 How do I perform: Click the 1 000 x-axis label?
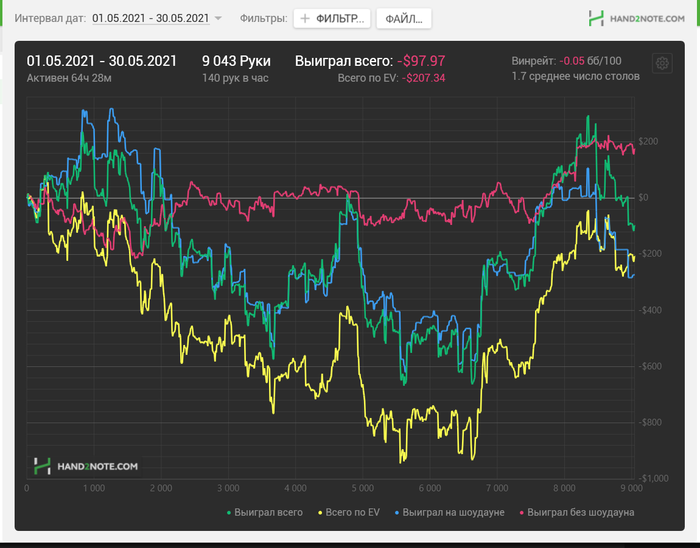tap(94, 488)
